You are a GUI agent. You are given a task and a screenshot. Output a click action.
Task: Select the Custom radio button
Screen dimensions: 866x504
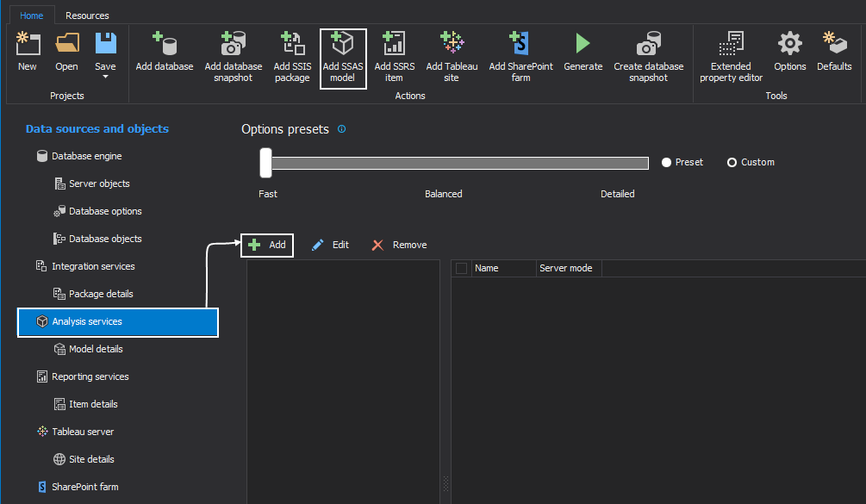732,162
